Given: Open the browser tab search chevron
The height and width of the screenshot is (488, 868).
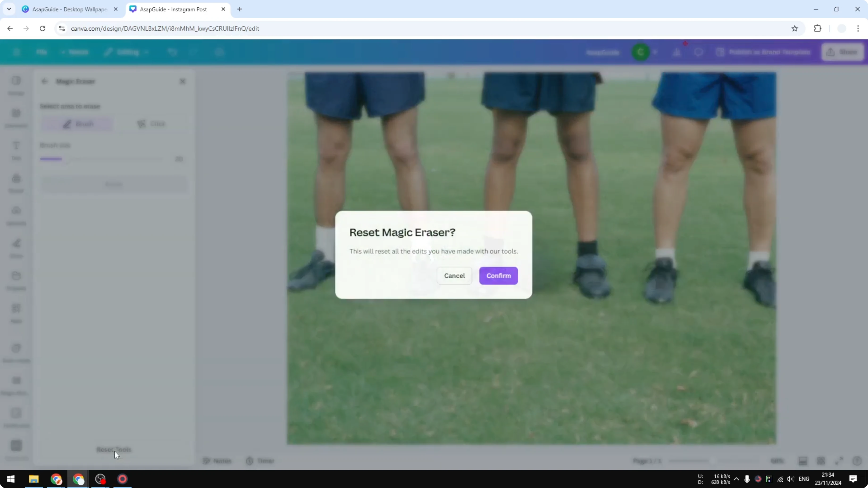Looking at the screenshot, I should (9, 9).
